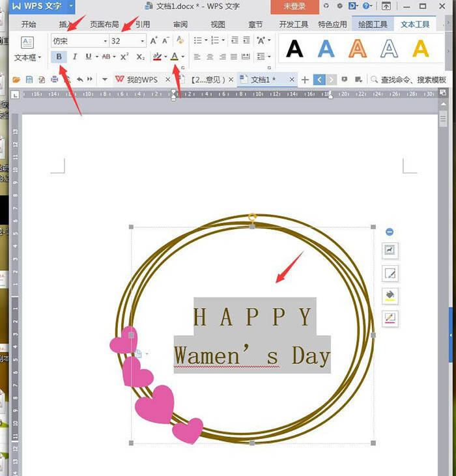Click the print icon in quick toolbar
Screen dimensions: 456x476
[x=54, y=79]
